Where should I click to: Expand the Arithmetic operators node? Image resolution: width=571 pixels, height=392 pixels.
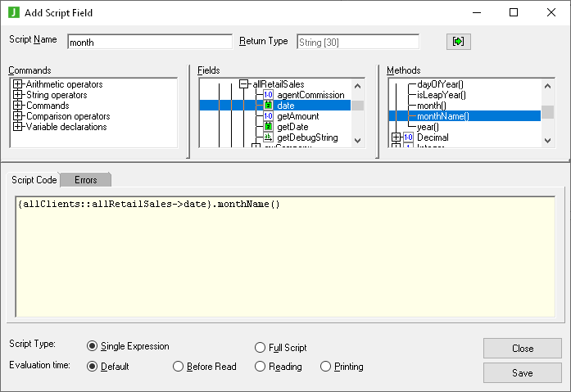point(17,84)
